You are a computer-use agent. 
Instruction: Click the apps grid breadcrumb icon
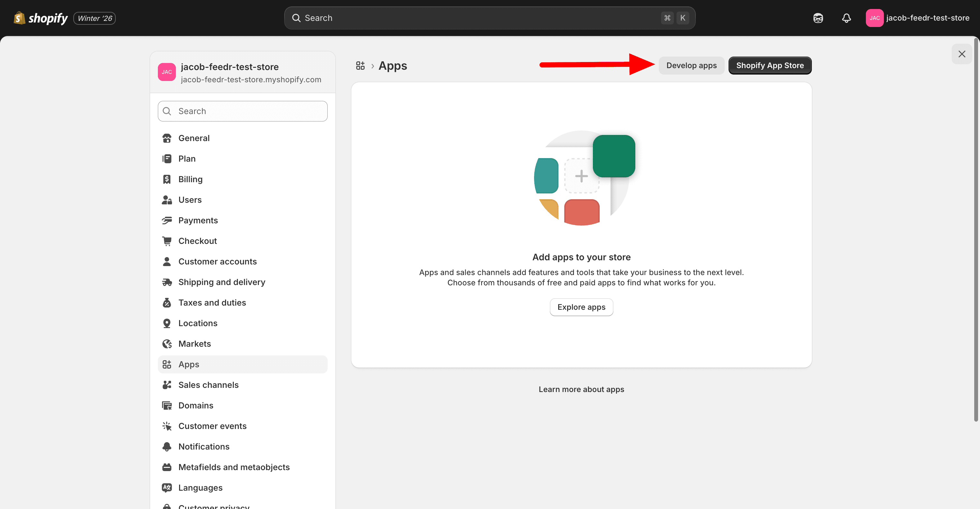[360, 66]
